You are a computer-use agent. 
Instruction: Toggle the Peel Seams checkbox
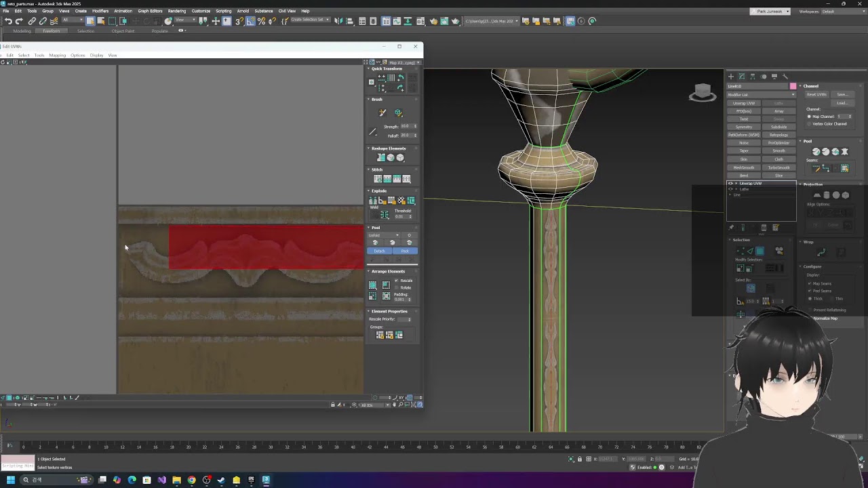pos(809,291)
